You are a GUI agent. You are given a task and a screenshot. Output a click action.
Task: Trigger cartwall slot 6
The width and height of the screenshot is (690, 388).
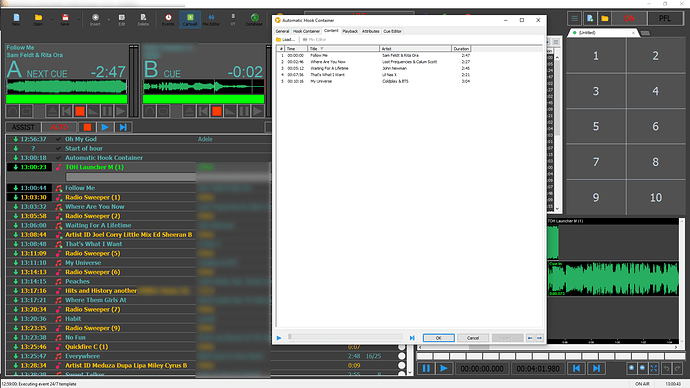[656, 127]
